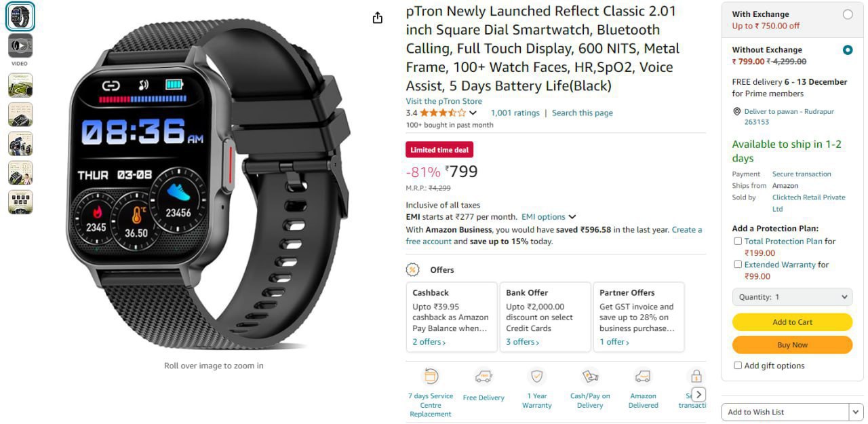Click the share icon above product image
Viewport: 868px width, 424px height.
point(378,18)
